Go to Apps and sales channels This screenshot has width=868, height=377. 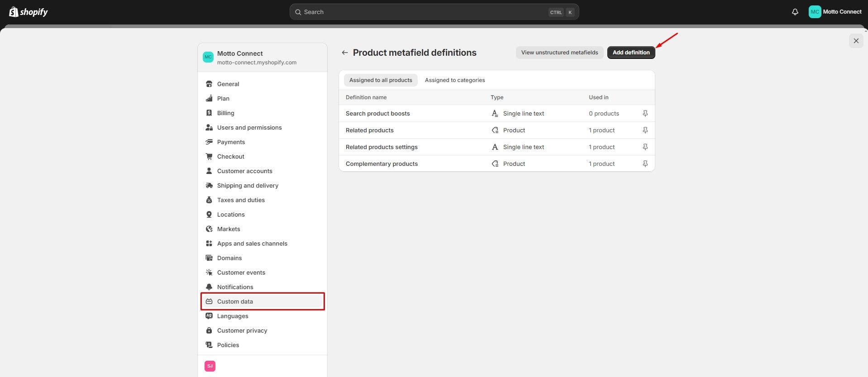(252, 244)
